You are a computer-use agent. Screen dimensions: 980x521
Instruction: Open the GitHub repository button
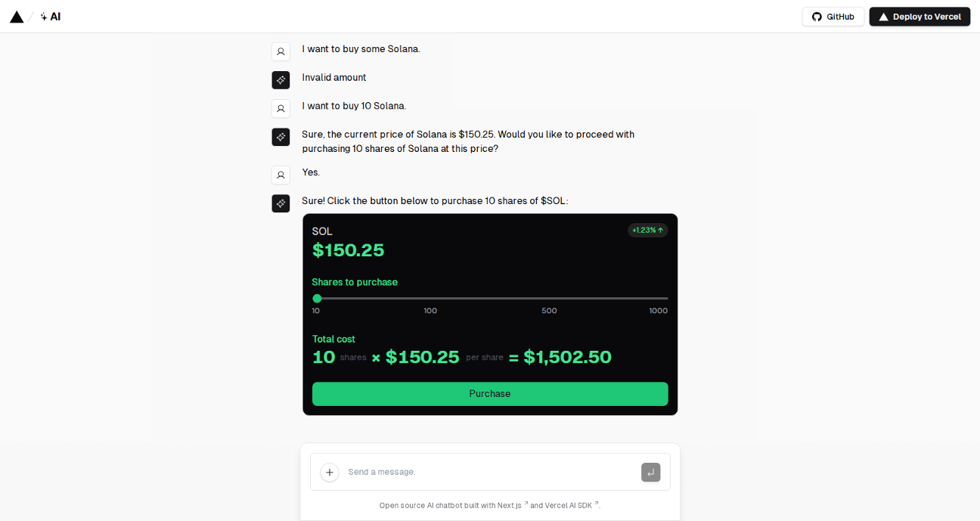(x=833, y=17)
